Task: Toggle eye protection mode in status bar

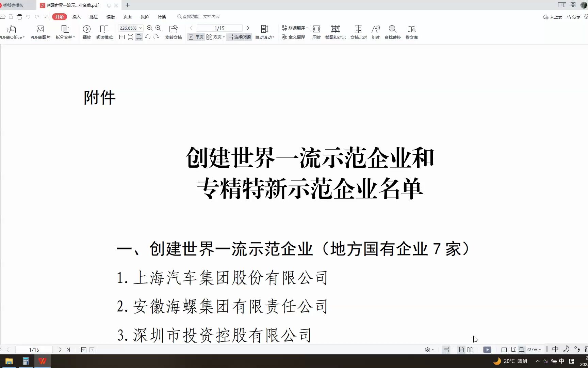Action: pyautogui.click(x=428, y=350)
